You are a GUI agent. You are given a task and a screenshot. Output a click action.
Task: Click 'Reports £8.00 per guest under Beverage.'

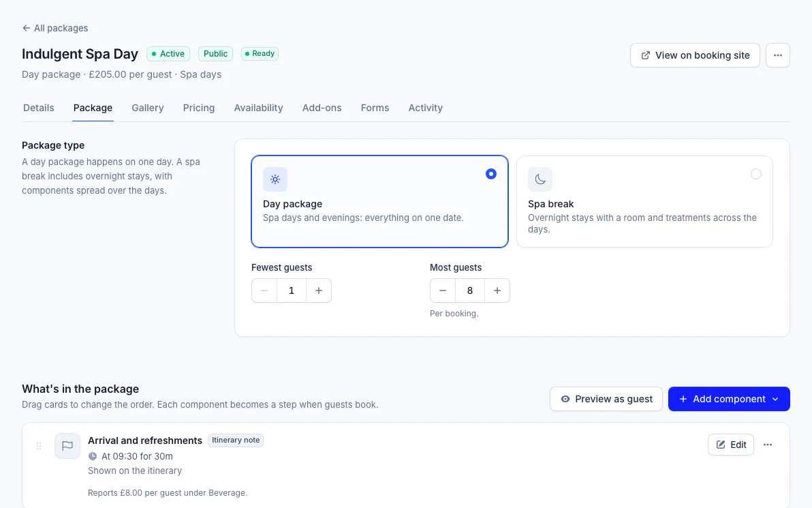(x=168, y=493)
